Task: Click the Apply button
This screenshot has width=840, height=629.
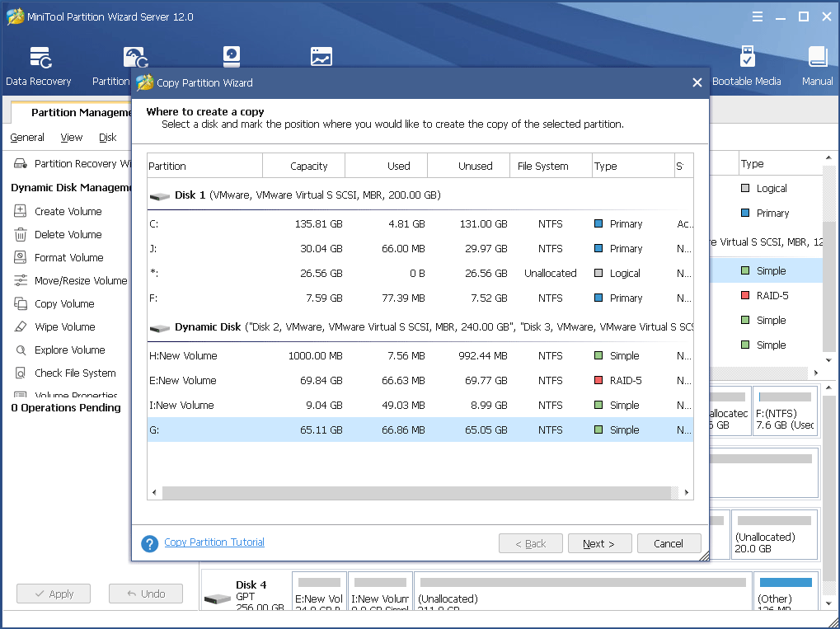Action: pyautogui.click(x=53, y=594)
